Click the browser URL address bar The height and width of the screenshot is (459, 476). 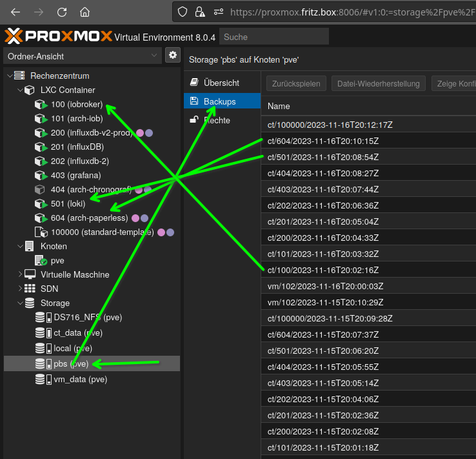[x=352, y=12]
